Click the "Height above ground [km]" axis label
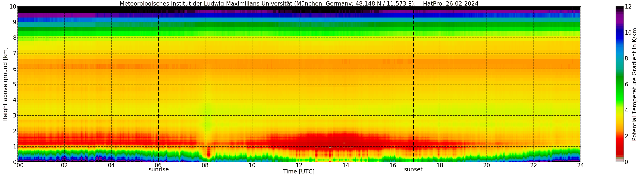Viewport: 644px width, 176px height. pyautogui.click(x=5, y=84)
